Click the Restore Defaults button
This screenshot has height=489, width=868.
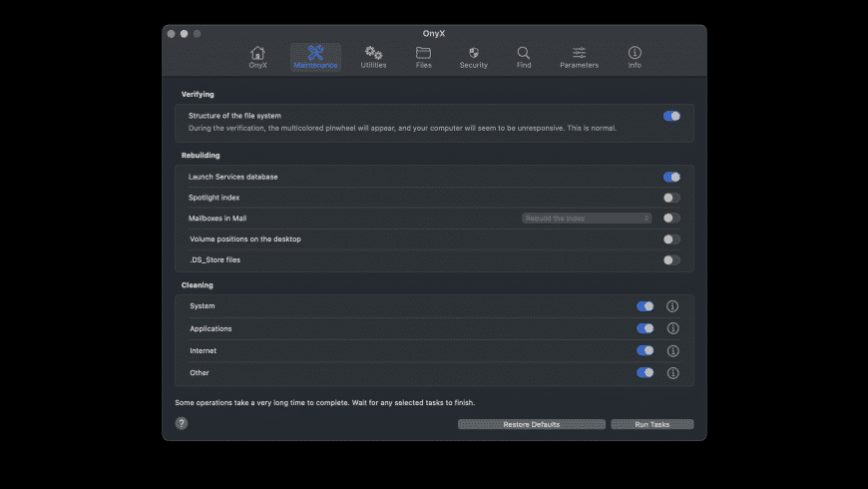tap(532, 424)
